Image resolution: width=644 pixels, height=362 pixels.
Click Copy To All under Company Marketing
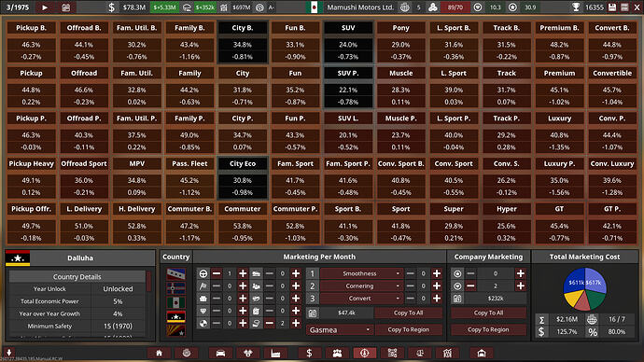488,313
